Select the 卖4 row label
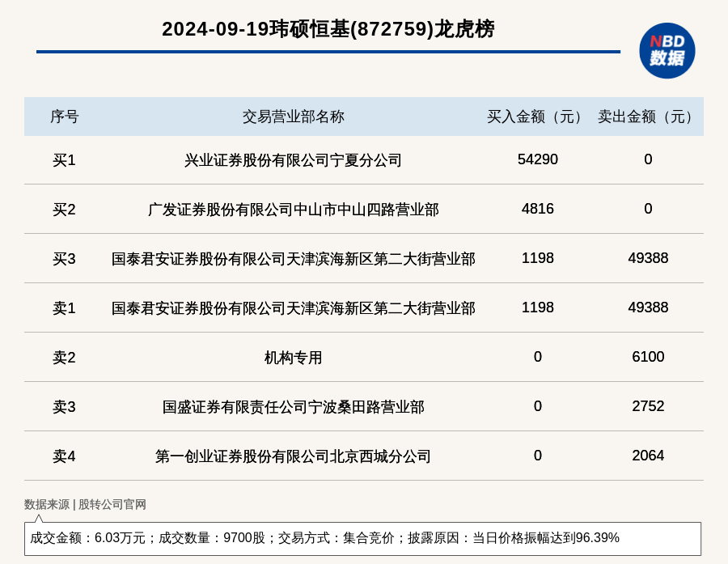 (64, 456)
